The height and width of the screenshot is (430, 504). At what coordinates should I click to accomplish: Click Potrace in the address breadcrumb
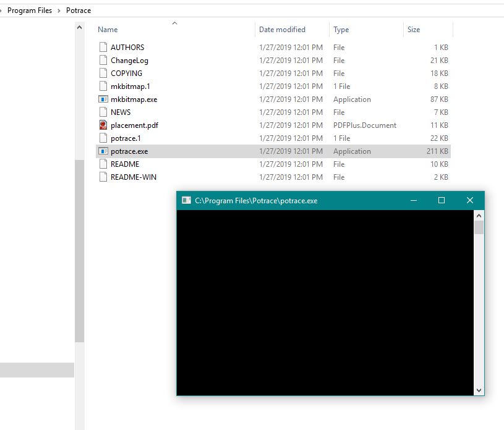click(79, 11)
